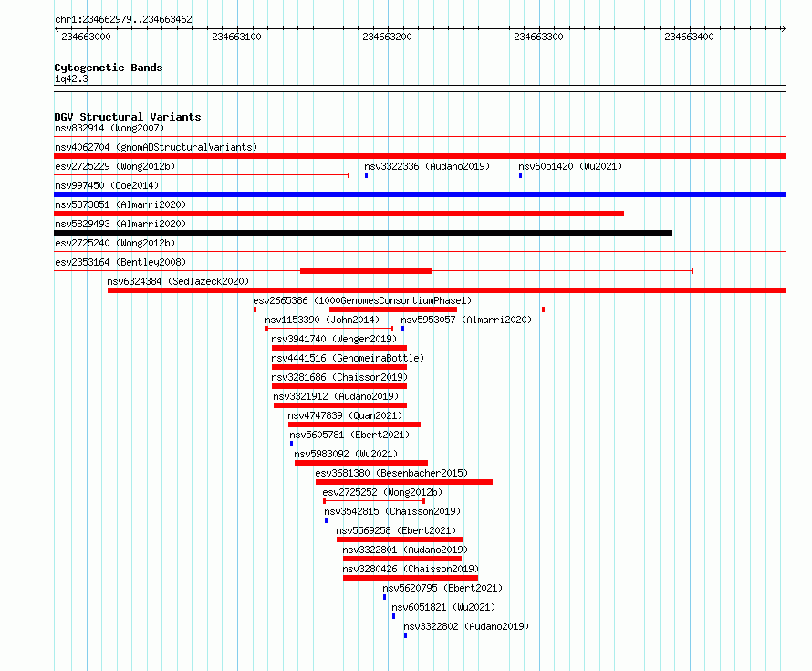Click nsv3322801 (Audano2019) label
The height and width of the screenshot is (671, 812).
coord(405,550)
